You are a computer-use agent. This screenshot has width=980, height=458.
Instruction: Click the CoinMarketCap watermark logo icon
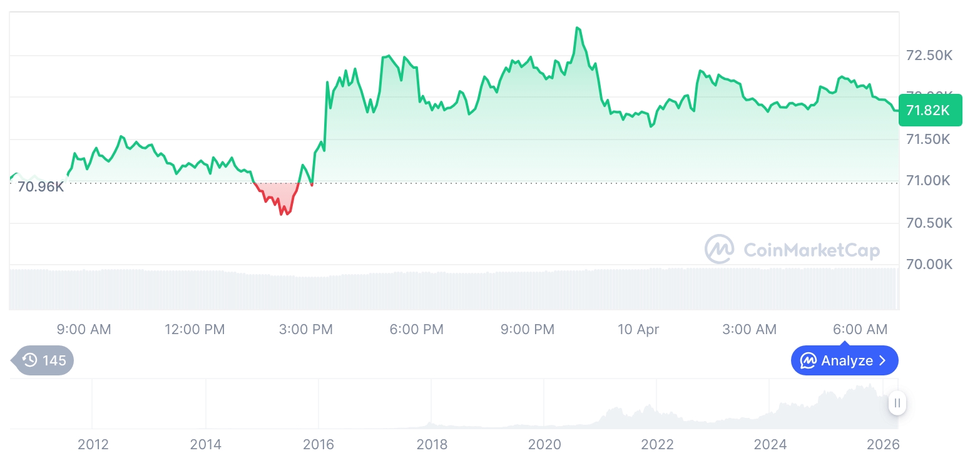[720, 250]
